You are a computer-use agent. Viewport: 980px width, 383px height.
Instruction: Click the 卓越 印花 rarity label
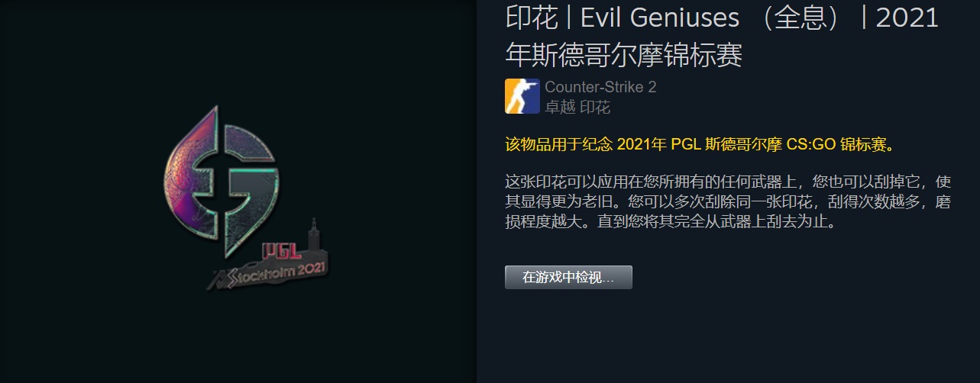[x=577, y=107]
